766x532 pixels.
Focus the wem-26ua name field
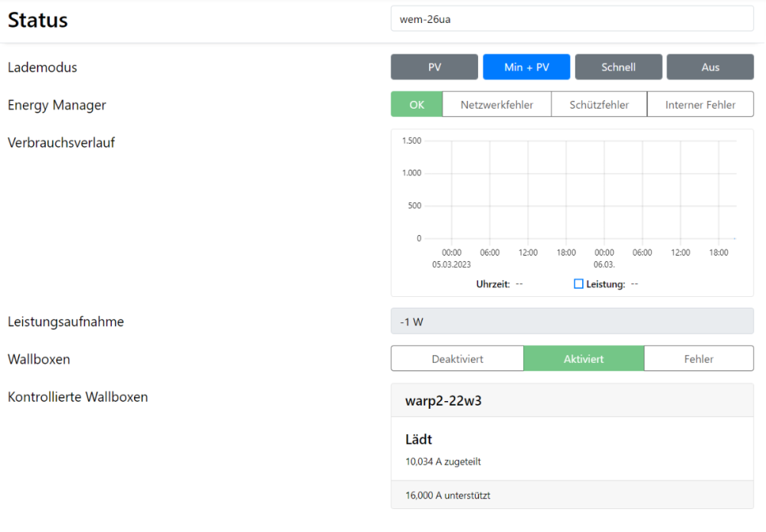coord(571,19)
